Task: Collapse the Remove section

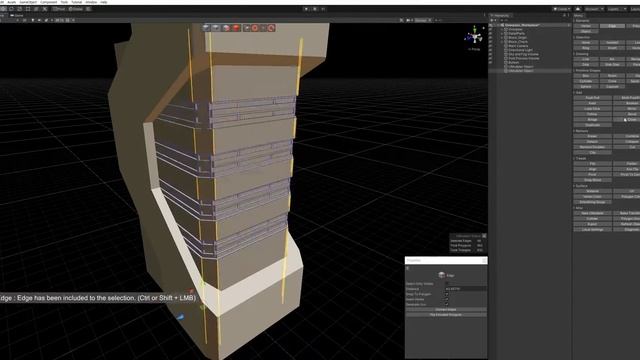Action: click(x=575, y=131)
